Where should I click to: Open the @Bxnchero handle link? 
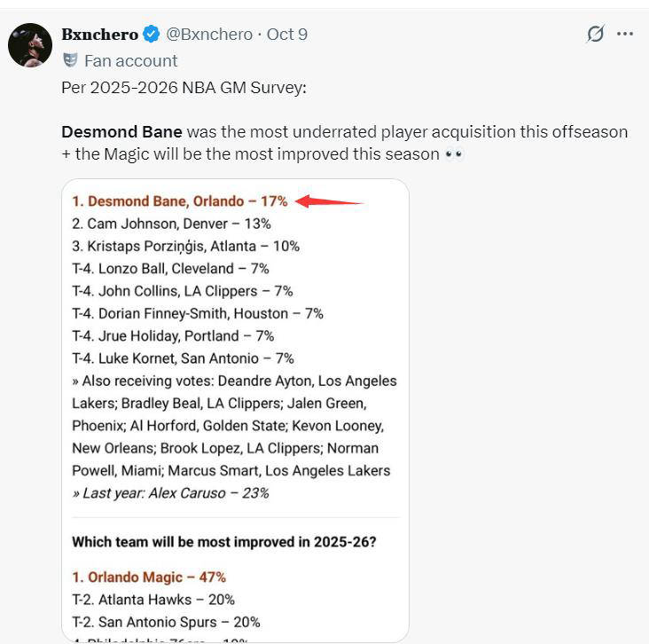(x=209, y=35)
